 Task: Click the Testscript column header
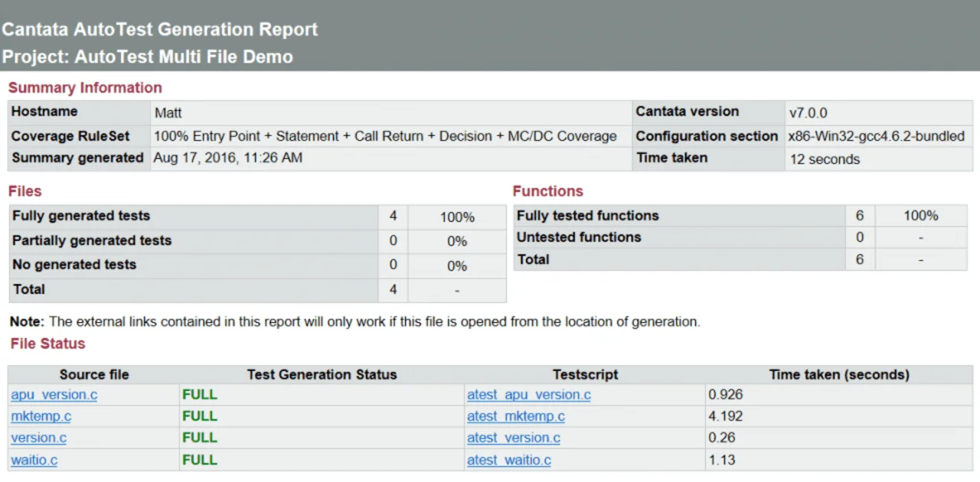click(x=585, y=375)
